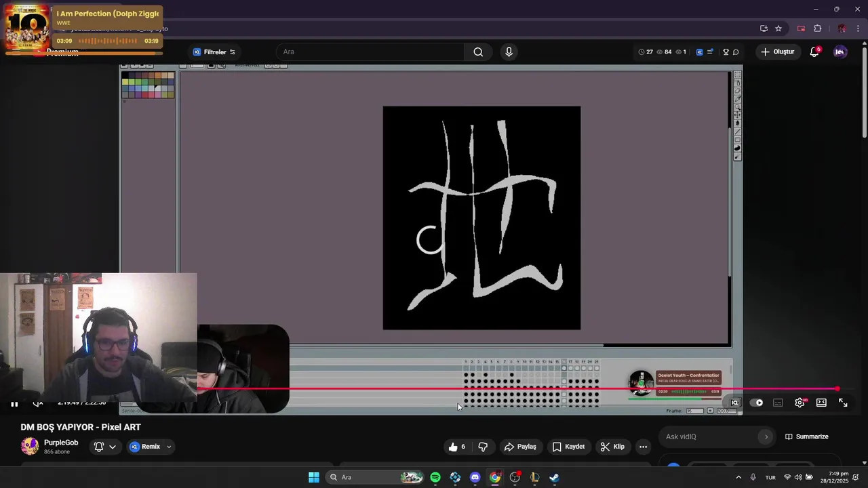Click the vidIQ clock stat showing 27
Viewport: 868px width, 488px height.
click(x=646, y=52)
